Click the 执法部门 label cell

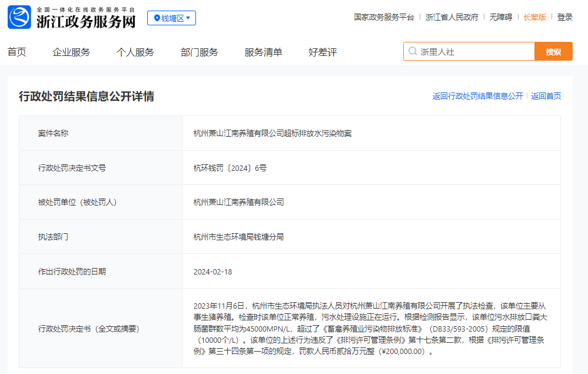tap(101, 237)
